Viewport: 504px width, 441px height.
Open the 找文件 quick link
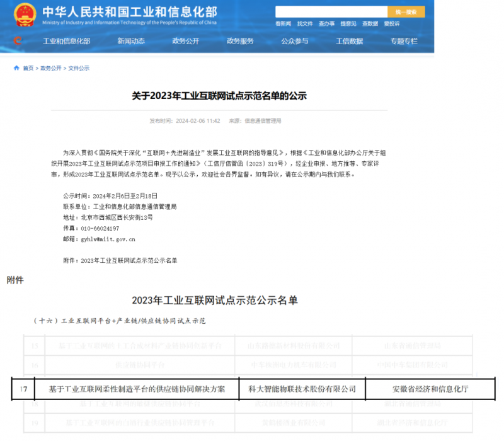(x=305, y=23)
